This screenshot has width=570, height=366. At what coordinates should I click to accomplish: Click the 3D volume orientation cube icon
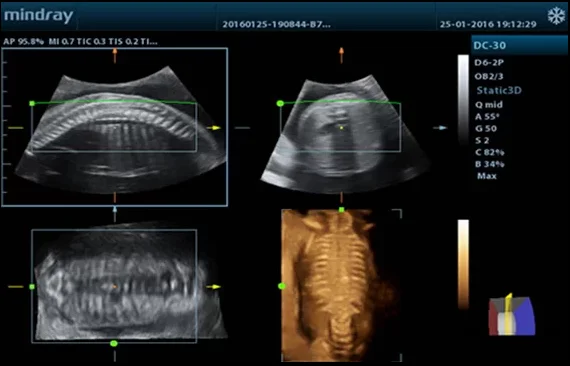coord(512,314)
